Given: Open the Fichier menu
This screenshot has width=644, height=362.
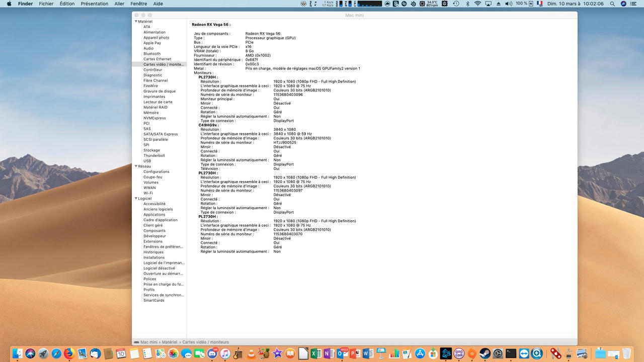Looking at the screenshot, I should click(x=46, y=4).
